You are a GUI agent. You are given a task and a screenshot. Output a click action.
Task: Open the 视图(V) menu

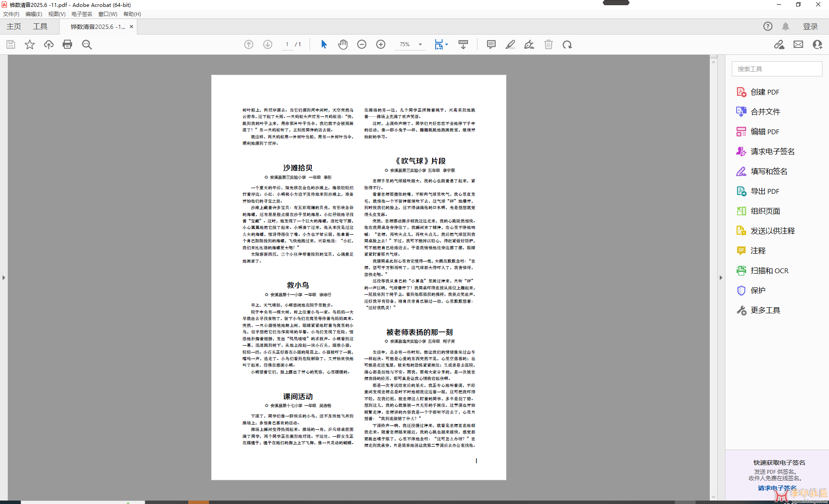pos(57,14)
